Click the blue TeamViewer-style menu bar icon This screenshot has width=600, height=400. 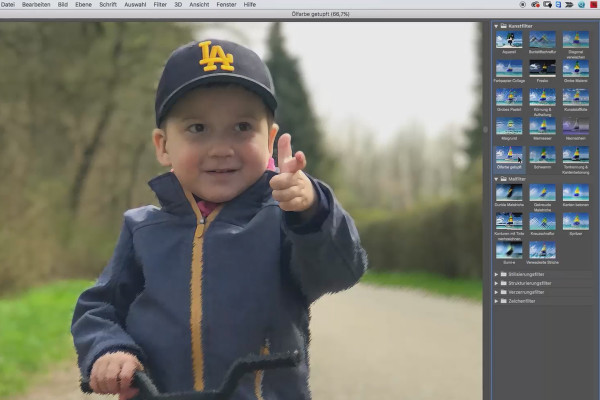click(558, 5)
